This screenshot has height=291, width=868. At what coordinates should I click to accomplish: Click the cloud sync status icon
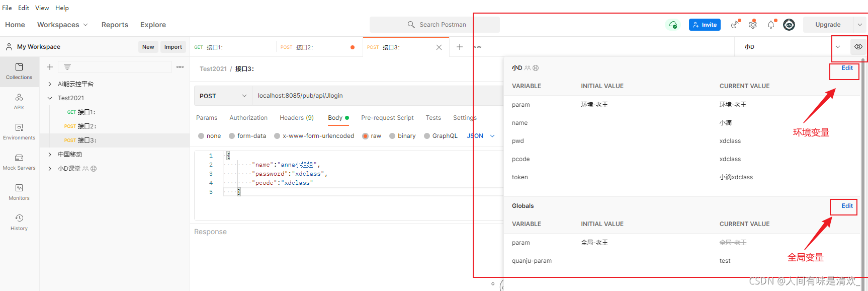coord(672,25)
